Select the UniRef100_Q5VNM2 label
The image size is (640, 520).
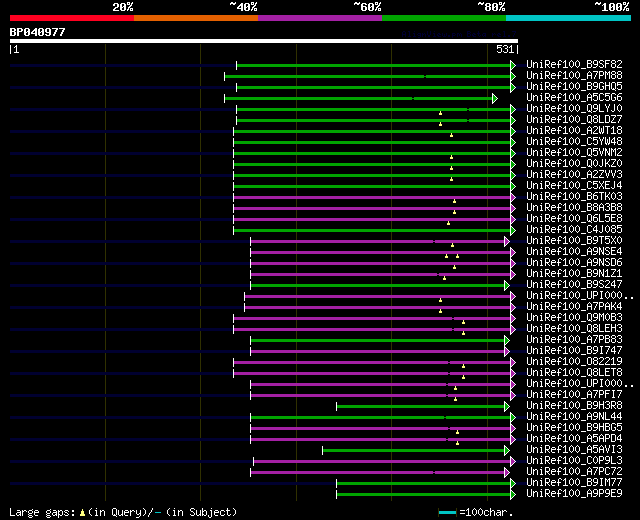[574, 153]
